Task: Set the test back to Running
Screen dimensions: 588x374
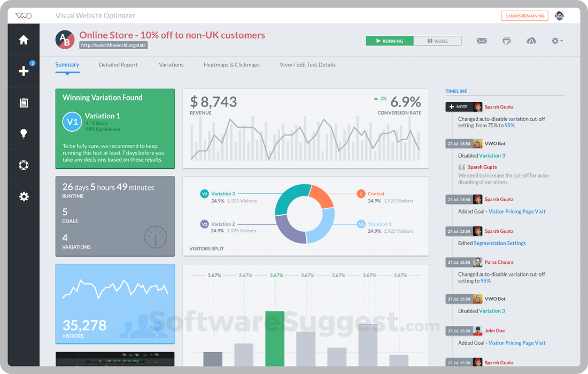Action: point(390,40)
